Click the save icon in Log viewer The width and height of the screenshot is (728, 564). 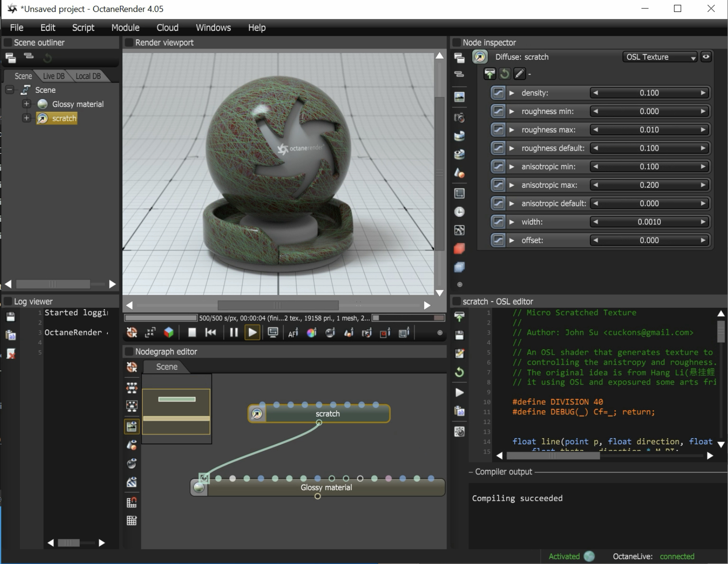tap(11, 317)
